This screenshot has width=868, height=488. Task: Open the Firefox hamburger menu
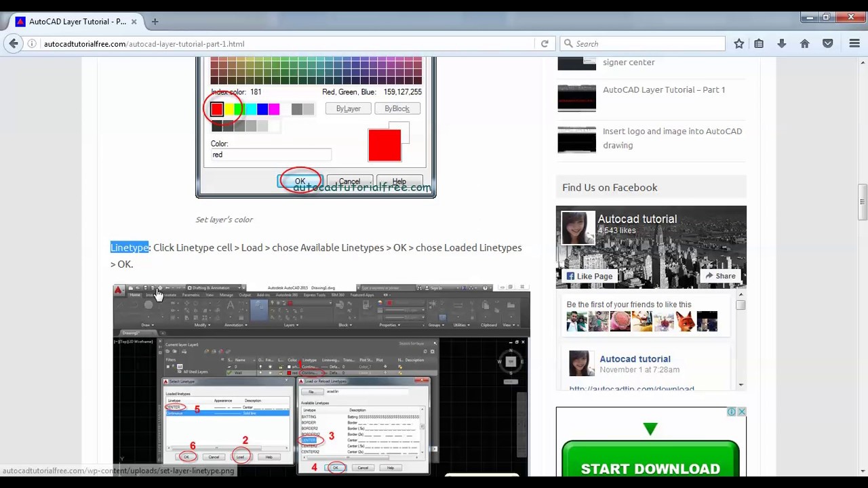point(854,43)
